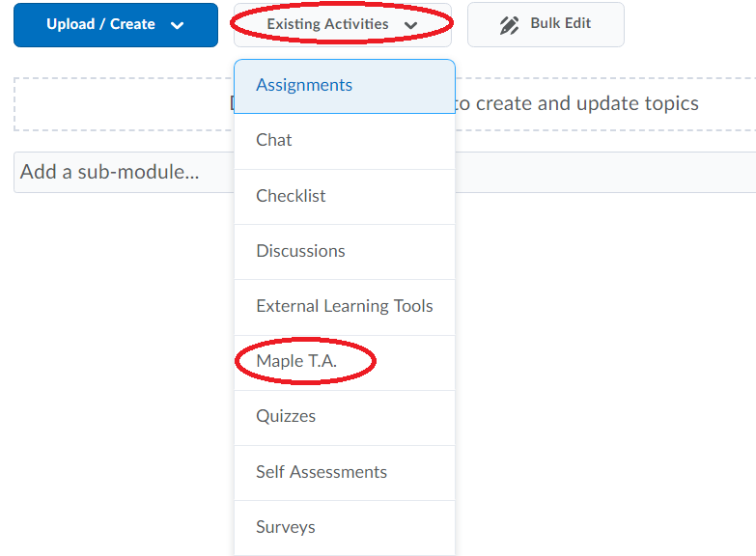Focus the Add a sub-module field
Viewport: 756px width, 556px height.
109,172
